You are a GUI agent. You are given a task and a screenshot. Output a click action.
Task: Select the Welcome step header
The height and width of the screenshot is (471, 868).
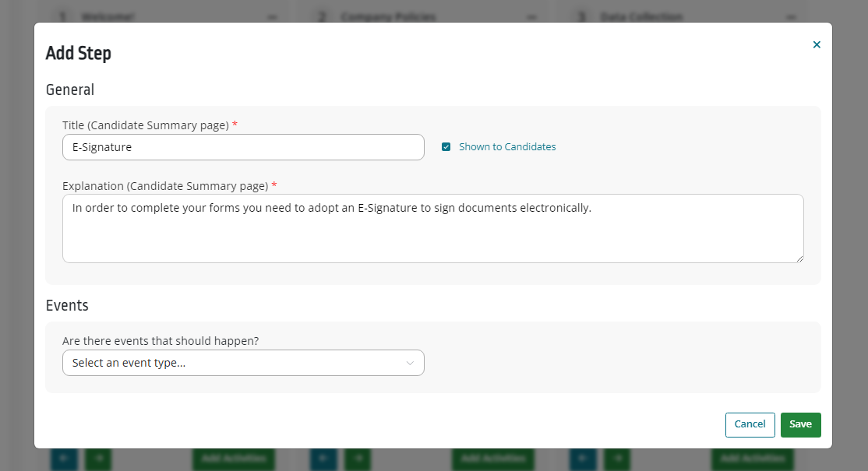[108, 17]
